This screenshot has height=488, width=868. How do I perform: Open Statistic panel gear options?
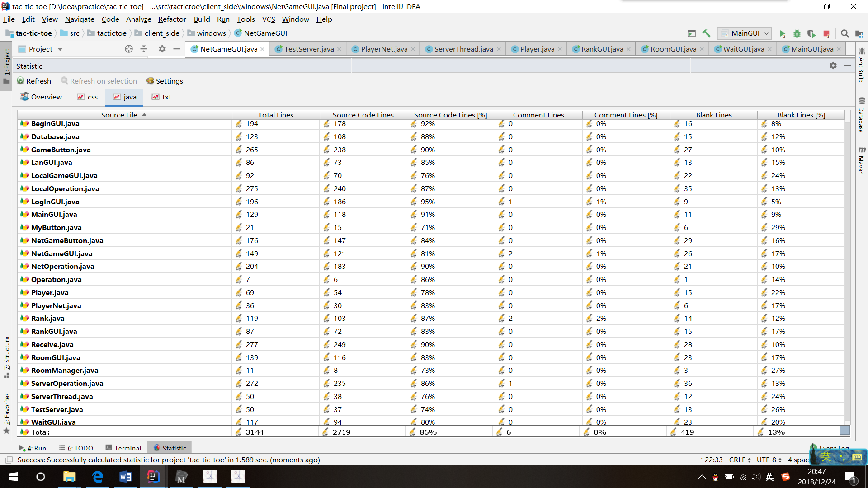point(833,66)
